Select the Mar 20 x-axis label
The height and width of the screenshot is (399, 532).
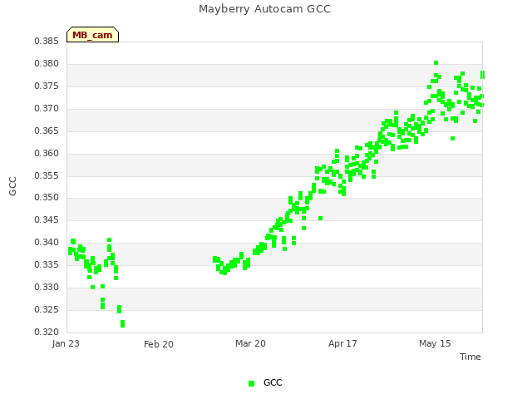[x=250, y=343]
